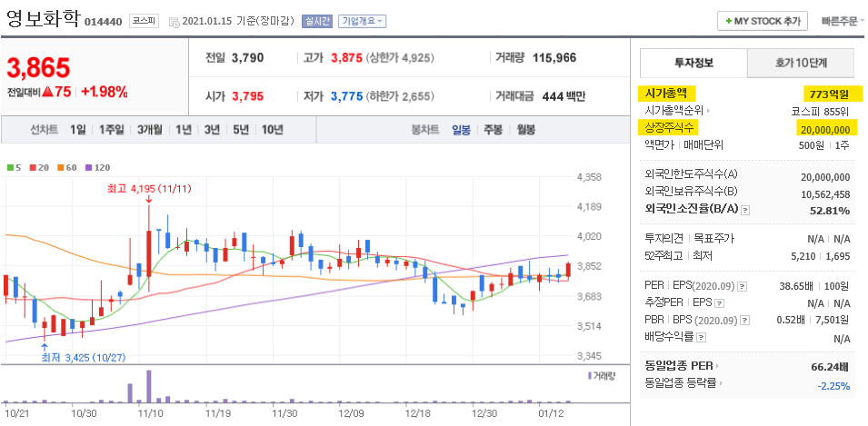Click the 코스피 market label
The height and width of the screenshot is (426, 868).
(144, 21)
